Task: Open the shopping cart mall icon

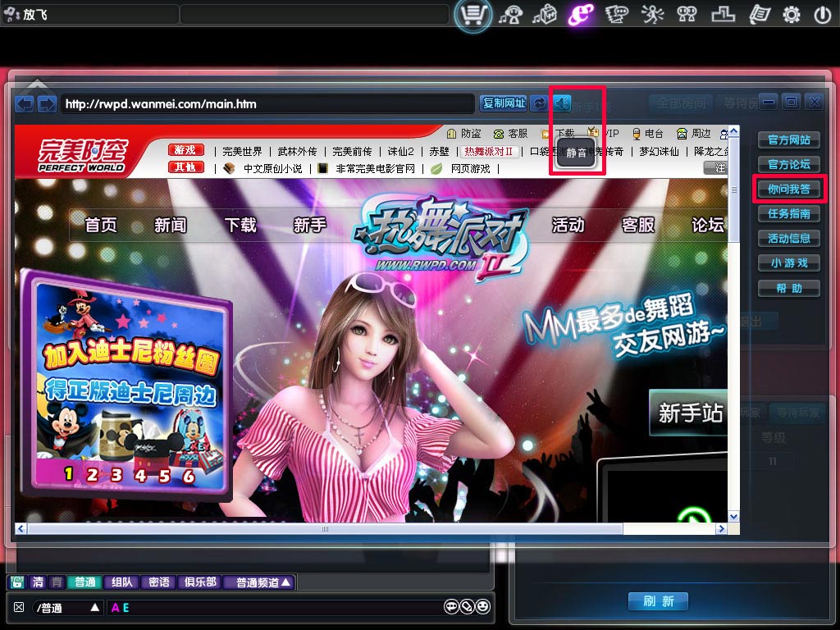Action: point(472,15)
